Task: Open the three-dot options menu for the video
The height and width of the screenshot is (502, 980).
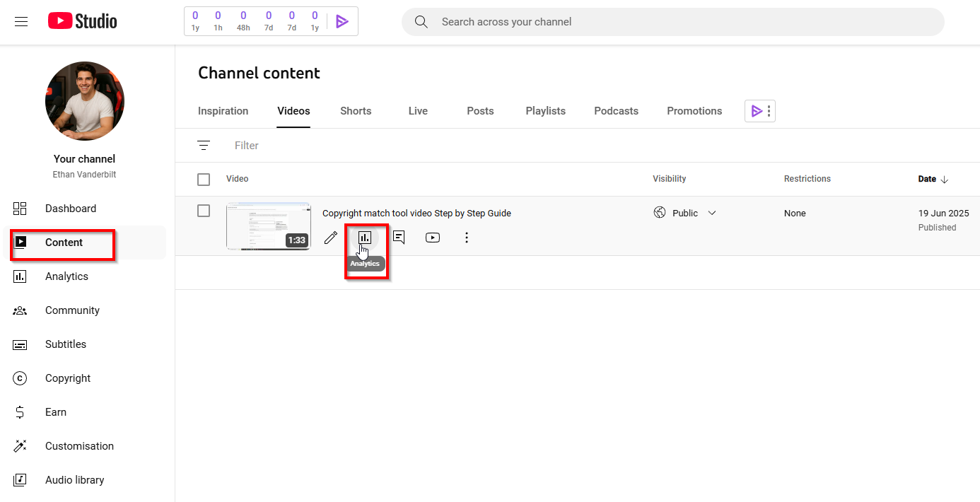Action: [x=467, y=238]
